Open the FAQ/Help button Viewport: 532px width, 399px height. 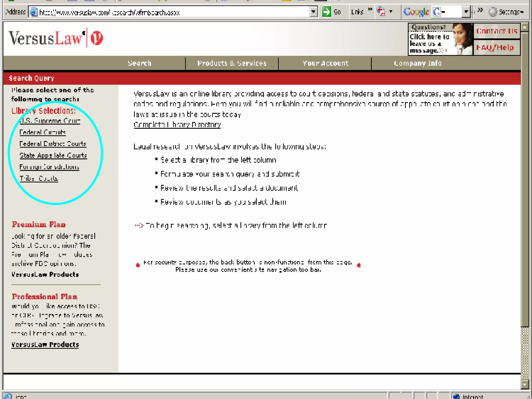[495, 48]
